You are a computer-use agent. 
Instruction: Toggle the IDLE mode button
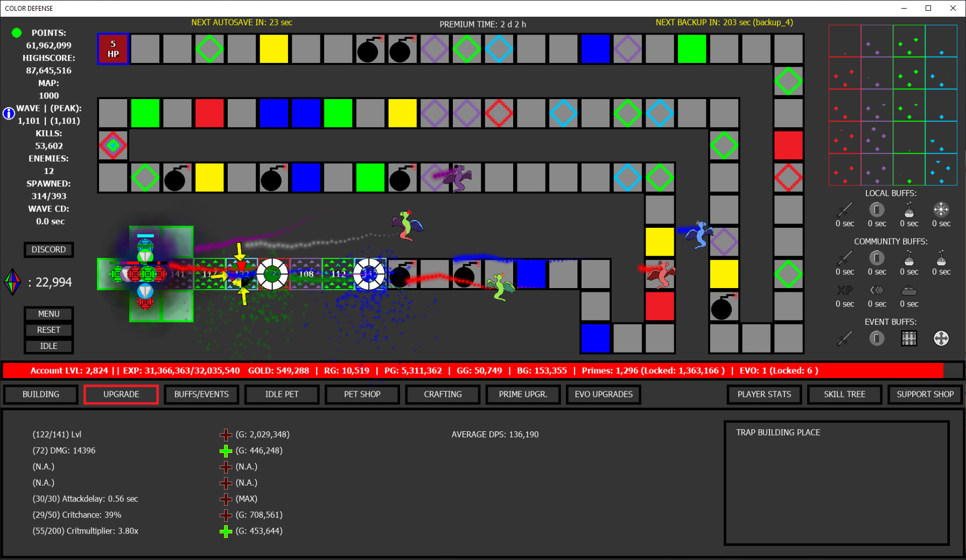(48, 346)
